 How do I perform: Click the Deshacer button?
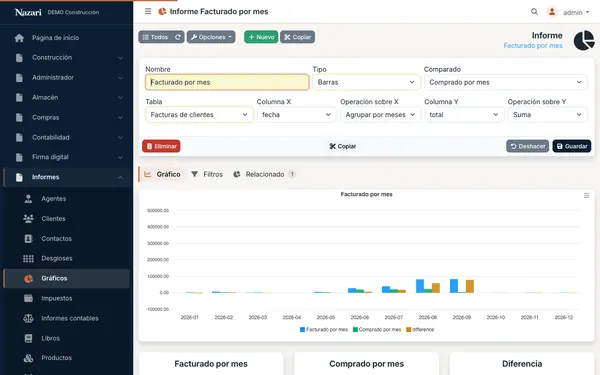coord(528,146)
